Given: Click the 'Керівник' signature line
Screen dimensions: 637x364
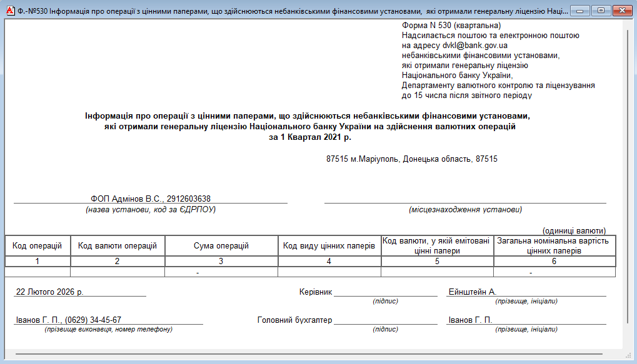Looking at the screenshot, I should [x=385, y=292].
